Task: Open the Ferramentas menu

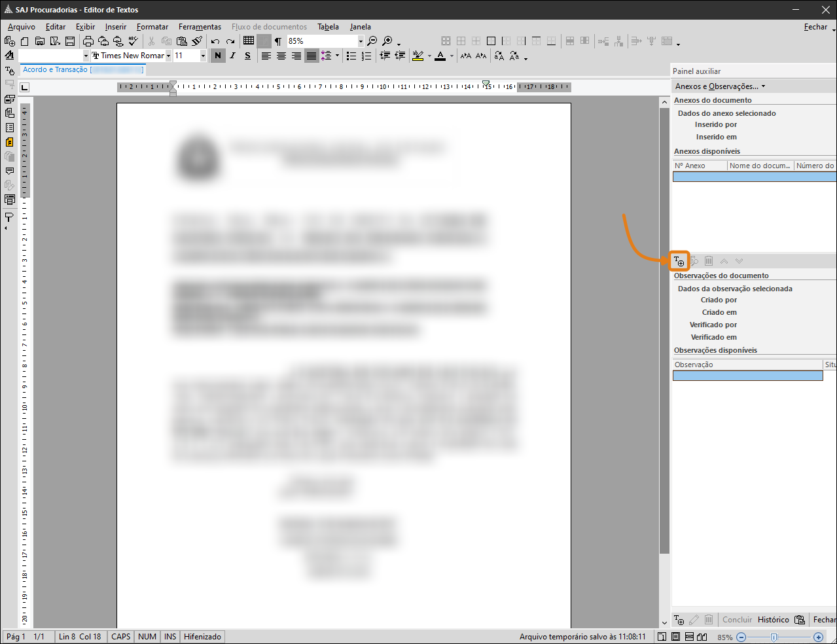Action: pyautogui.click(x=200, y=27)
